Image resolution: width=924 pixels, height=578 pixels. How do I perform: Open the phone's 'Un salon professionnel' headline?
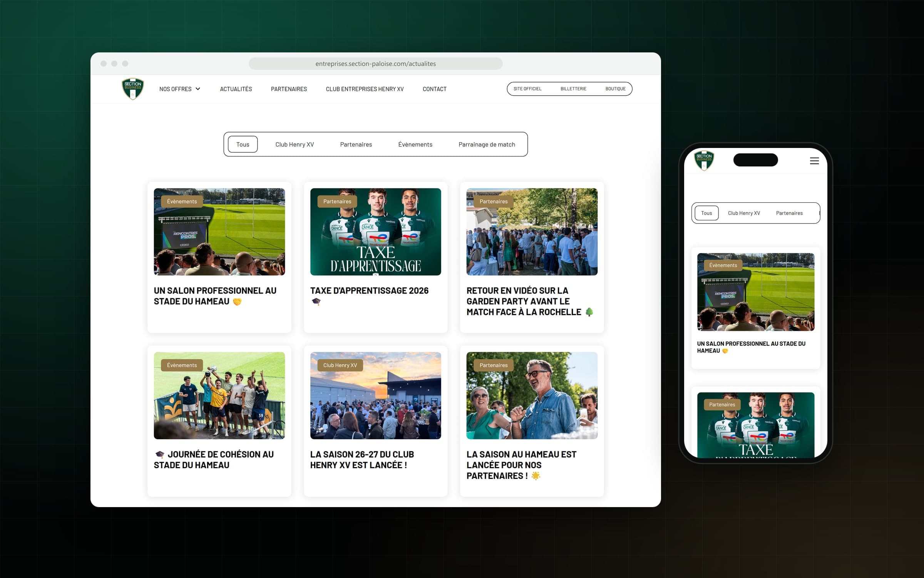click(751, 347)
